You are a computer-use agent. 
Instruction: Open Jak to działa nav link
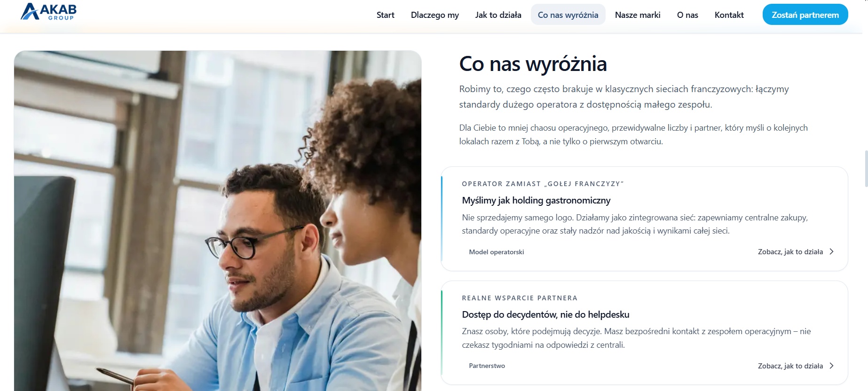(x=498, y=15)
